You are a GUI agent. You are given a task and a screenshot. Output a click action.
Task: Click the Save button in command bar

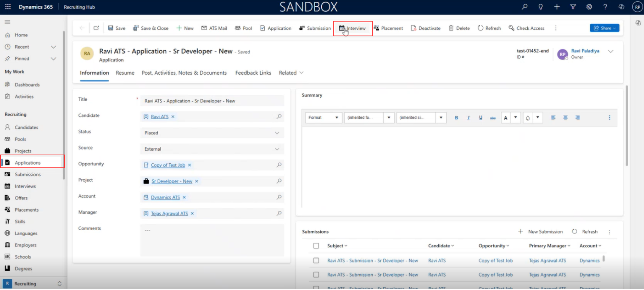[116, 28]
